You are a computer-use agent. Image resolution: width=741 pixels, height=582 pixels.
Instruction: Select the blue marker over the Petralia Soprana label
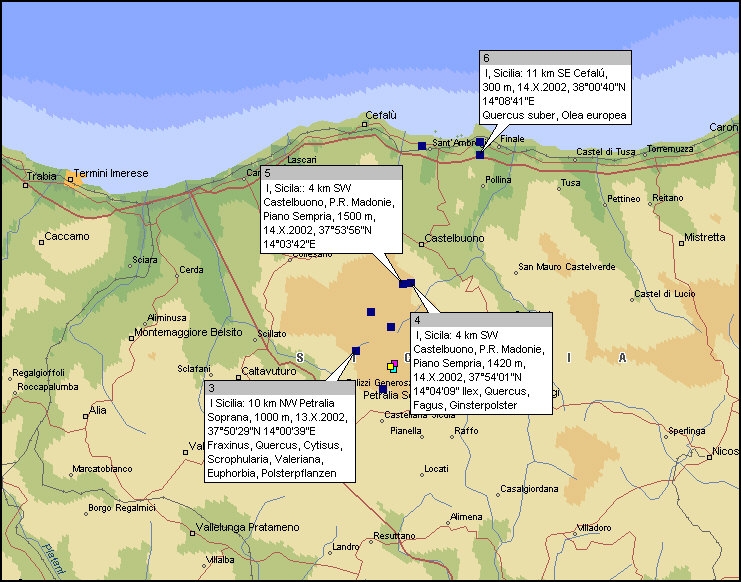coord(383,389)
